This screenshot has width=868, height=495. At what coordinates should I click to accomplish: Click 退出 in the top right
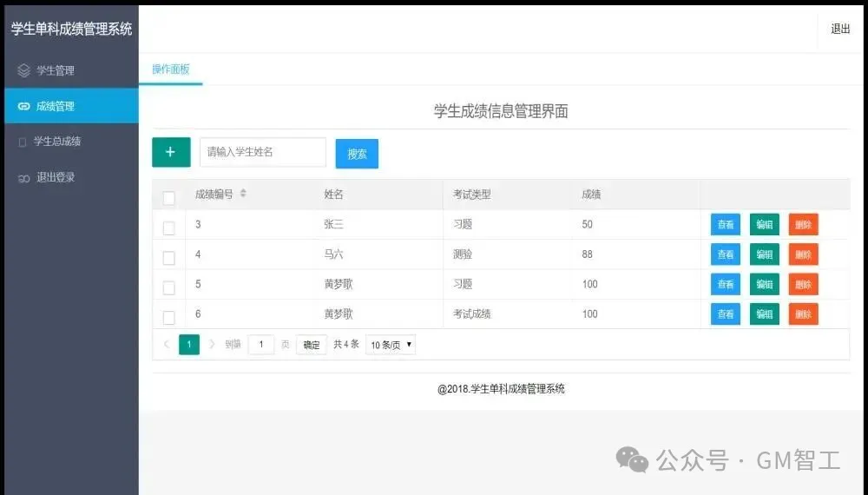coord(840,29)
